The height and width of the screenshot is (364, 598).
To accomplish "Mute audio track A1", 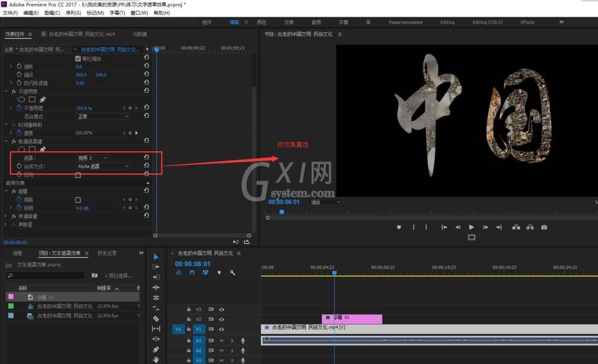I will coord(221,341).
